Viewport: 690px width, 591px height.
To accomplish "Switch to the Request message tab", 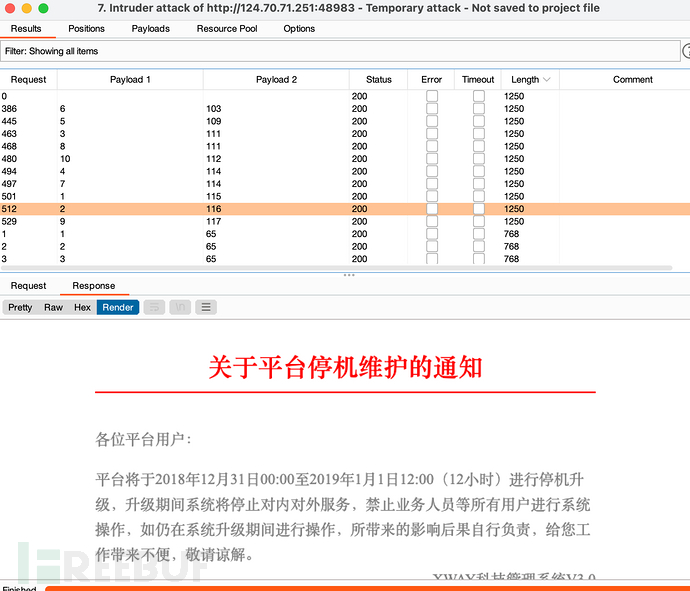I will (x=28, y=286).
